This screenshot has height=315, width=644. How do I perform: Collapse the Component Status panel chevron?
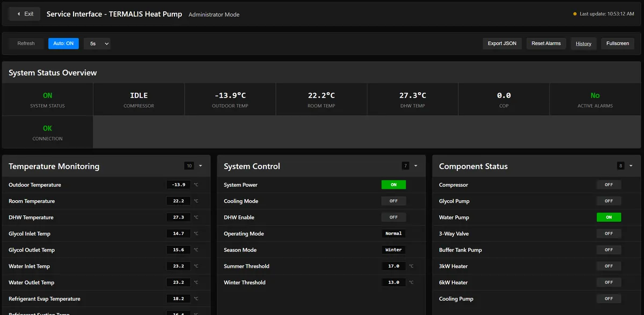(x=631, y=166)
